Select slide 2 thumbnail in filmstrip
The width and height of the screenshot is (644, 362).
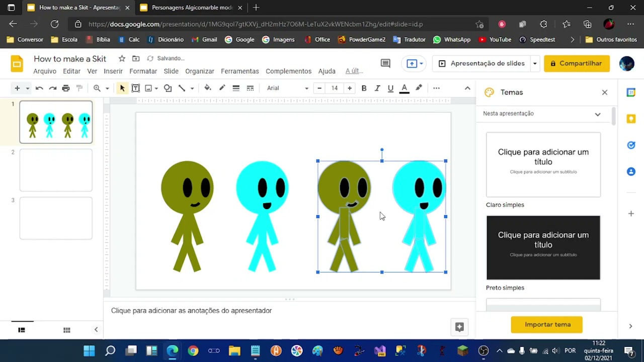coord(56,170)
